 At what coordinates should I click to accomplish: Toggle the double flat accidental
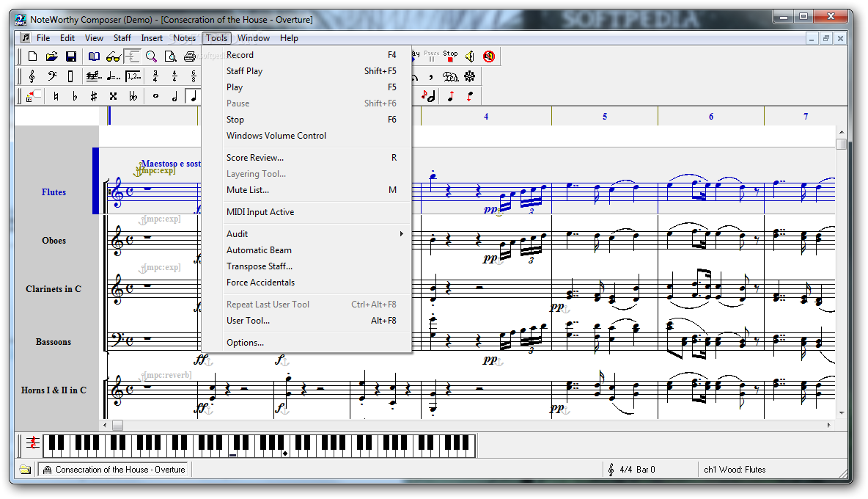[x=133, y=96]
